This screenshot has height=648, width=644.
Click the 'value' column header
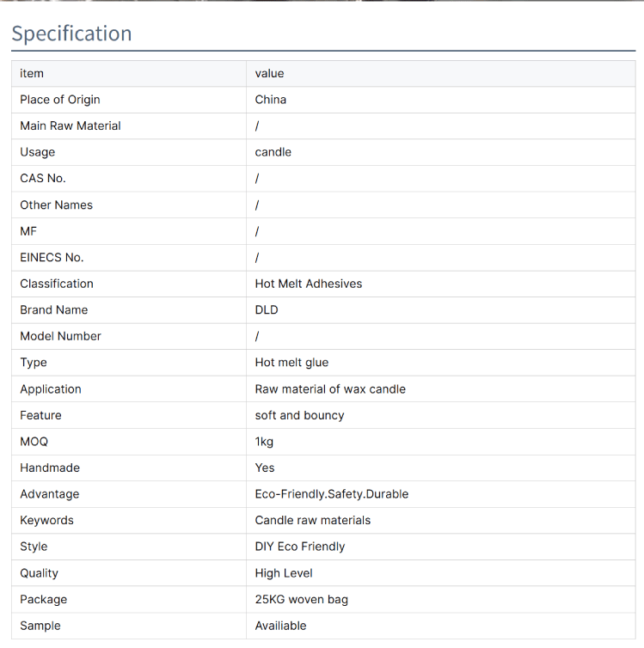(269, 73)
